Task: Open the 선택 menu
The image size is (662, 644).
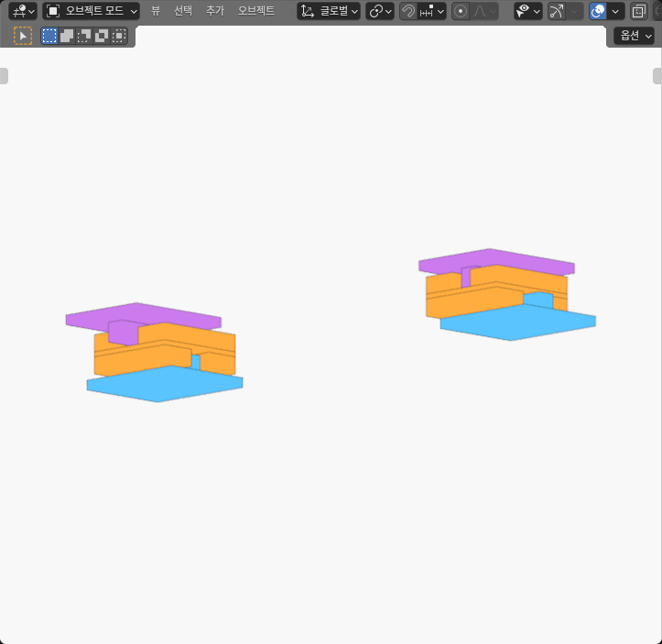Action: [183, 11]
